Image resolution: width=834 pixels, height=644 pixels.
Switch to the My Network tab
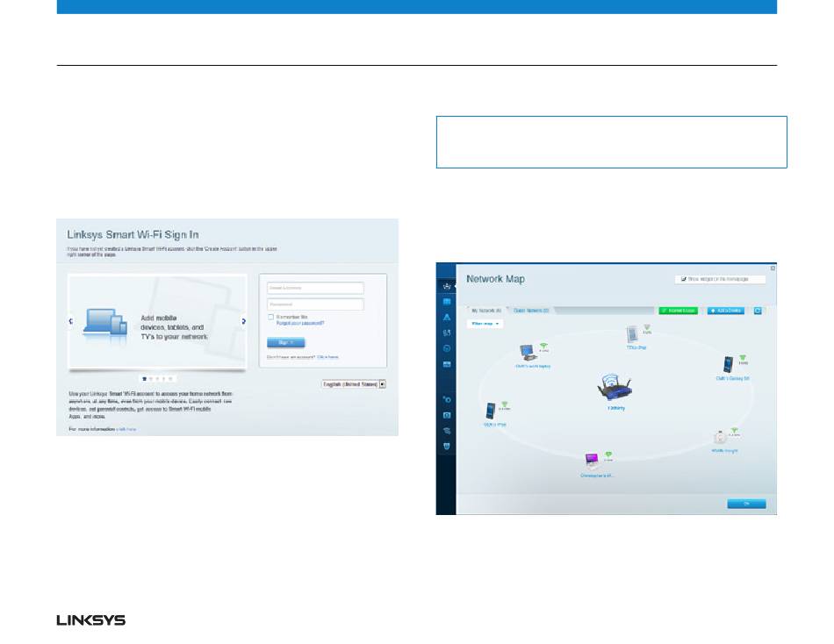coord(486,311)
